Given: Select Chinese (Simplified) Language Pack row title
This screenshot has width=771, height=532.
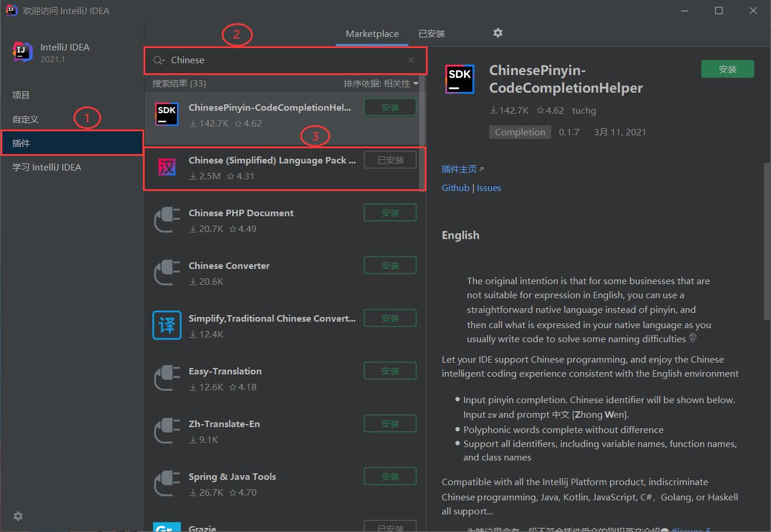Looking at the screenshot, I should click(272, 160).
